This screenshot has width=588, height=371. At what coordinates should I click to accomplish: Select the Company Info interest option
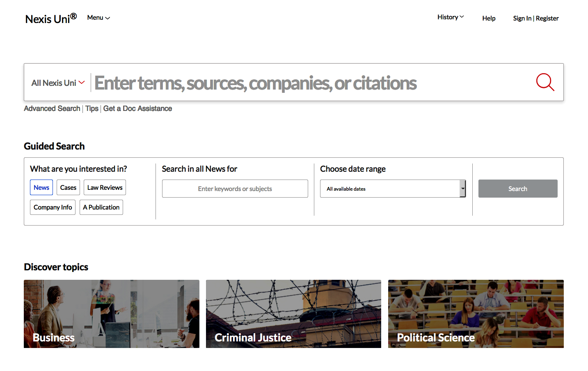coord(53,207)
